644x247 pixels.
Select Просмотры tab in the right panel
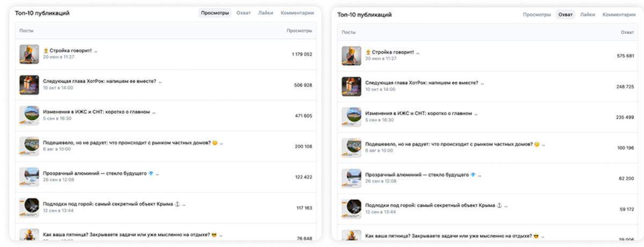coord(537,14)
